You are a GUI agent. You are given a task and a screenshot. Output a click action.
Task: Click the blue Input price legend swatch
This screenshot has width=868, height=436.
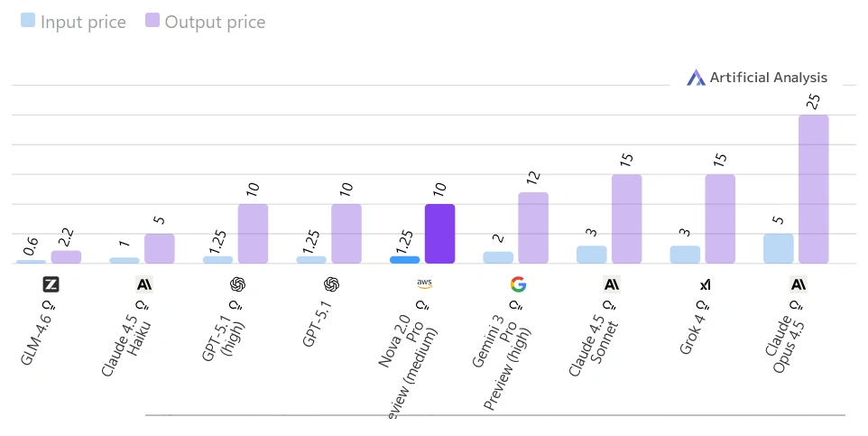(28, 21)
